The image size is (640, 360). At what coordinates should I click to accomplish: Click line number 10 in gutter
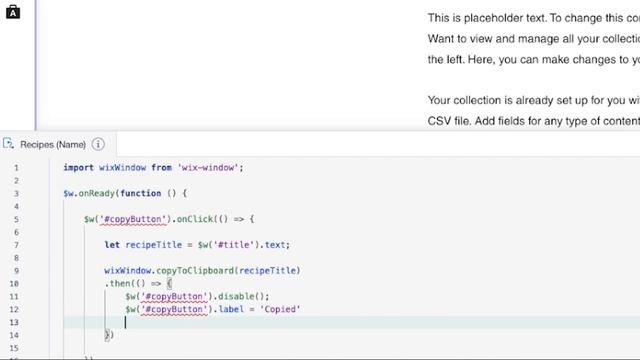(14, 284)
